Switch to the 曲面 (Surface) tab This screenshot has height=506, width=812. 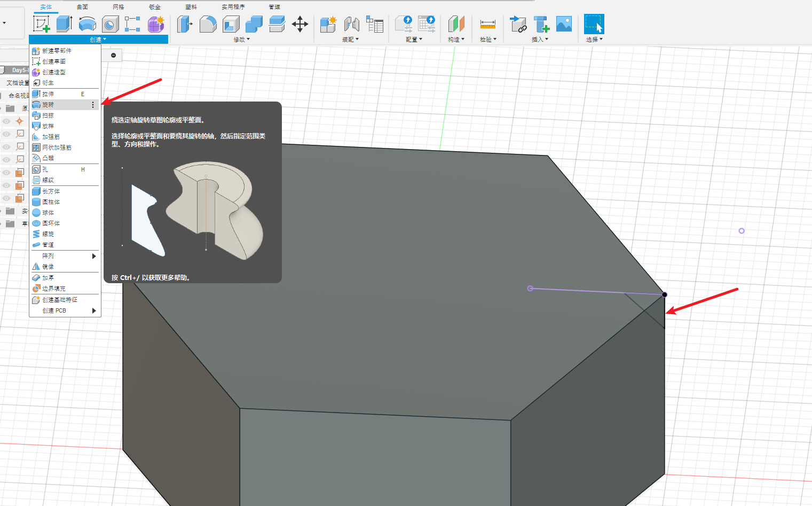tap(82, 7)
